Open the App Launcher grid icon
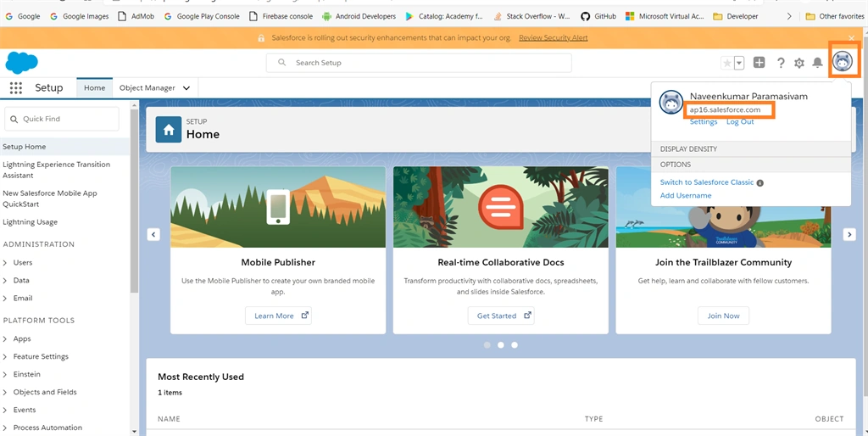868x436 pixels. (16, 87)
